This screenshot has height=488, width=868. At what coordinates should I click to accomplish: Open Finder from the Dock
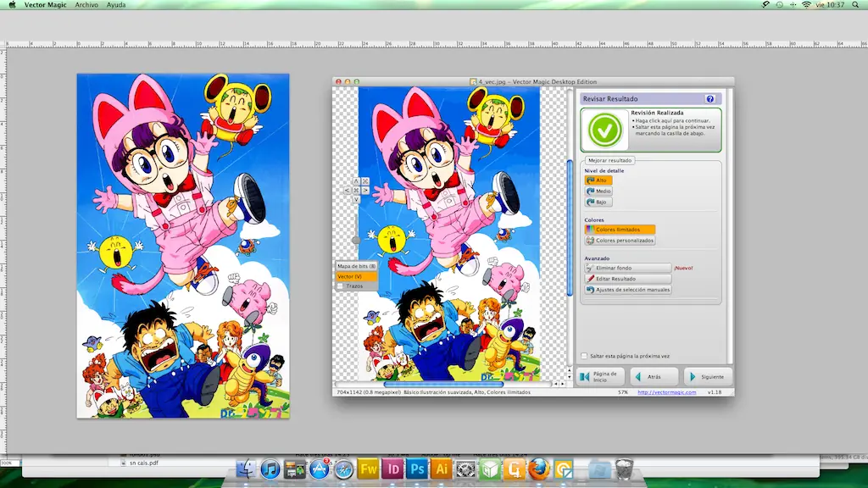246,469
